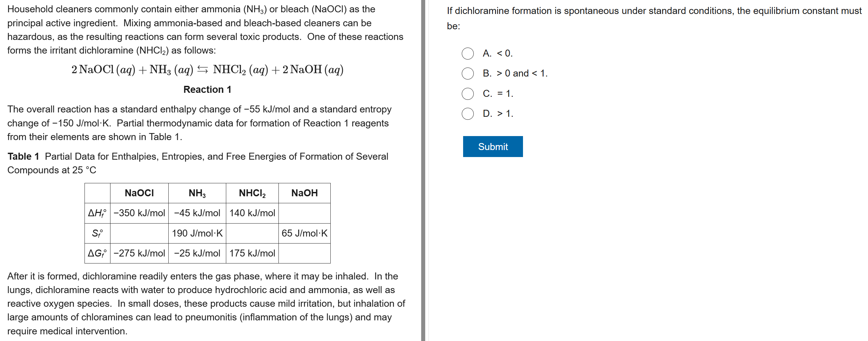Click the −350 kJ/mol table cell
The image size is (868, 341).
139,213
